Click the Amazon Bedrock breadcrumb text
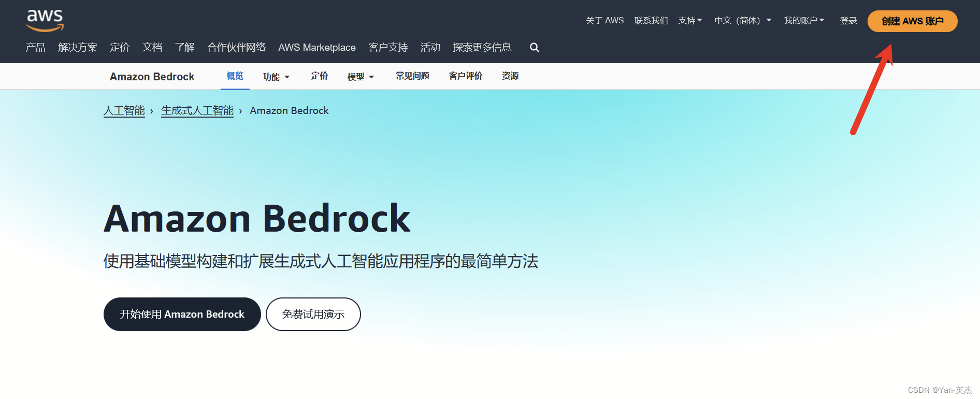 [x=289, y=111]
